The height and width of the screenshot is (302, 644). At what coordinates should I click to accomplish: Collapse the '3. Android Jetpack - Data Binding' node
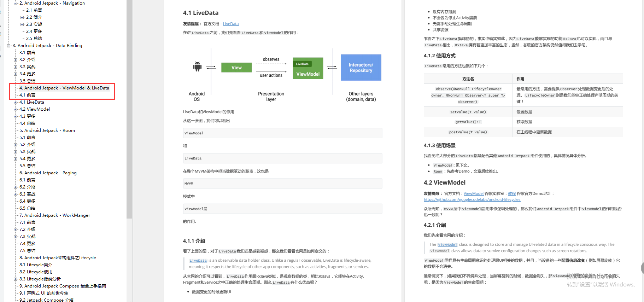[8, 46]
